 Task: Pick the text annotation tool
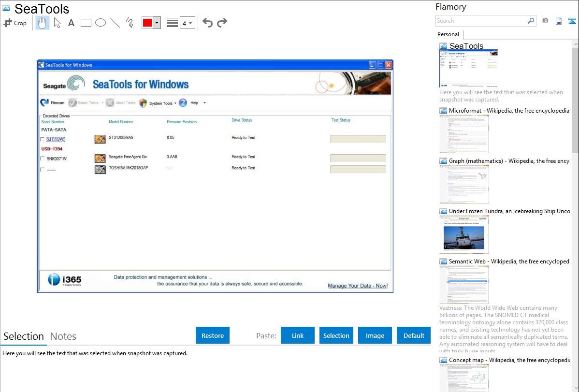[x=71, y=23]
